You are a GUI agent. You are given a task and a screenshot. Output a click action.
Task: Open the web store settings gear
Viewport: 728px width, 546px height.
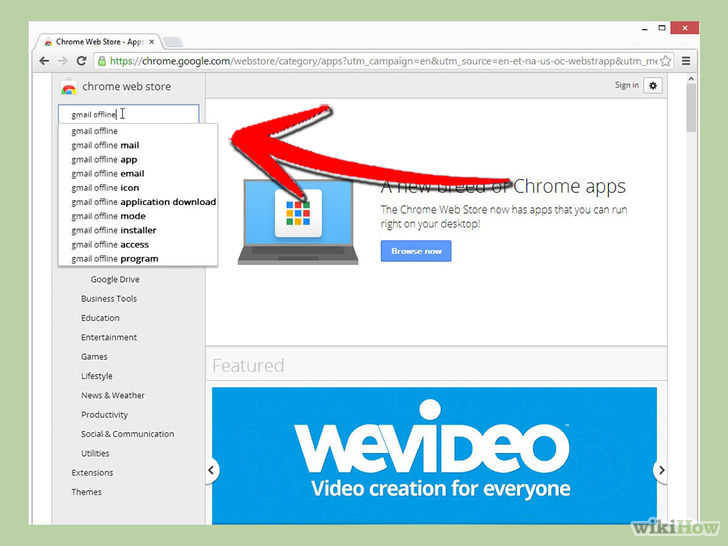click(x=653, y=85)
